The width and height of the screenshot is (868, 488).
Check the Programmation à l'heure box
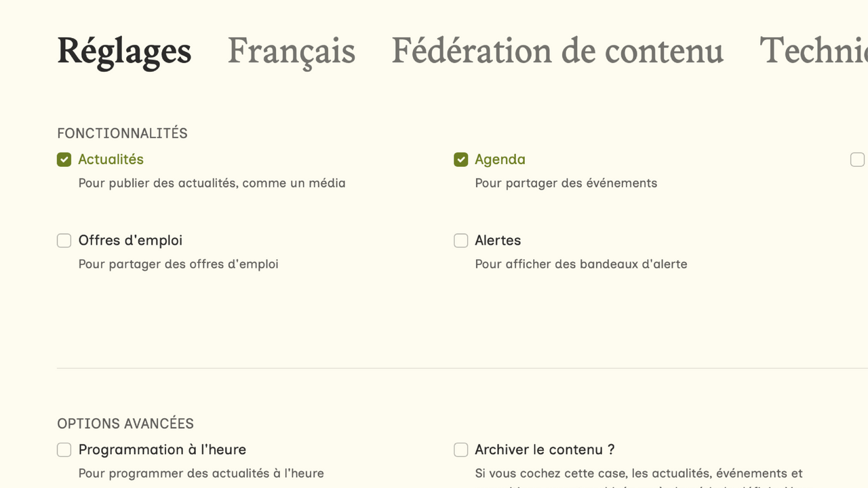coord(64,449)
